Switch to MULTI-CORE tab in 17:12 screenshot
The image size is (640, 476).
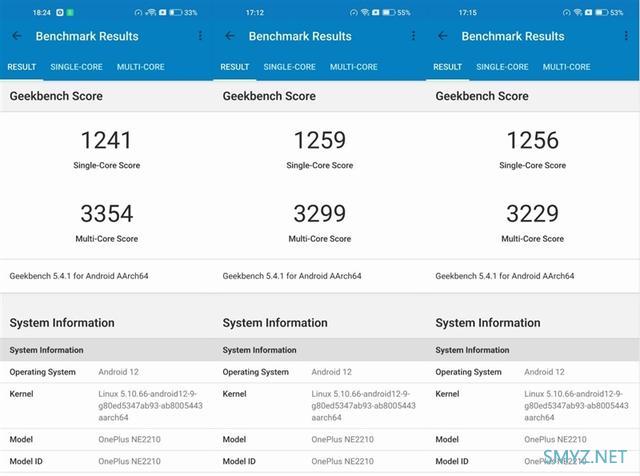(x=354, y=67)
